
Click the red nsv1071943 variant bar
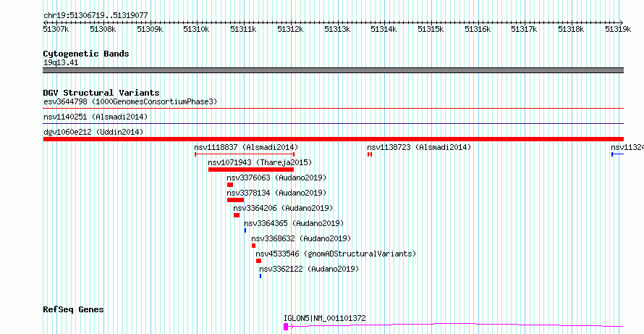click(251, 170)
